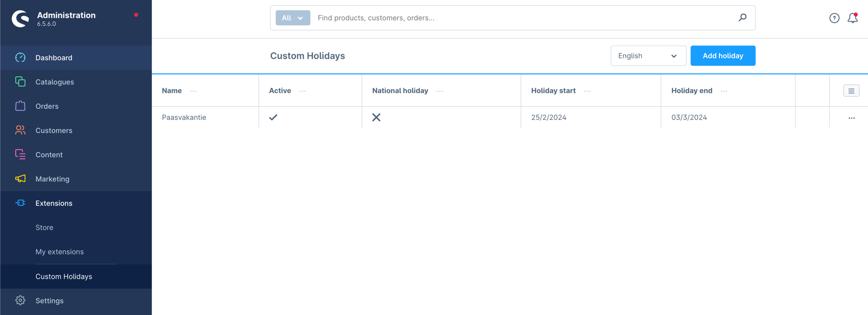The image size is (868, 315).
Task: Open the Catalogues menu item
Action: [76, 82]
